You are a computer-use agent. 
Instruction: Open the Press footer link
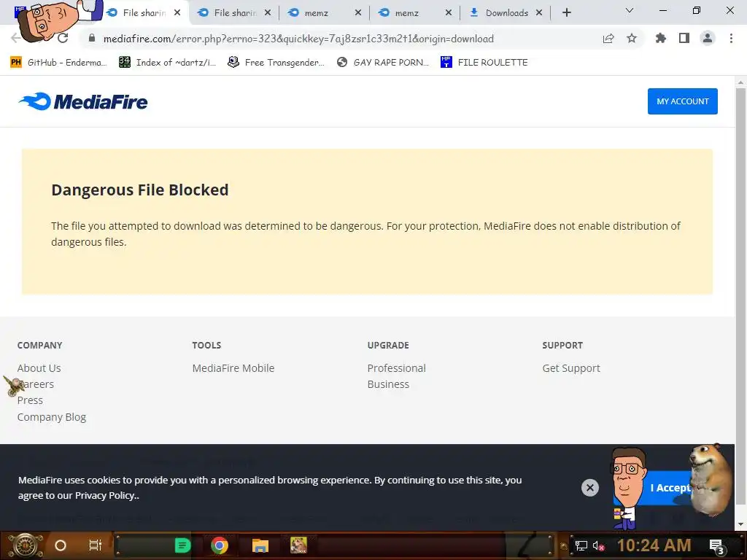point(30,400)
